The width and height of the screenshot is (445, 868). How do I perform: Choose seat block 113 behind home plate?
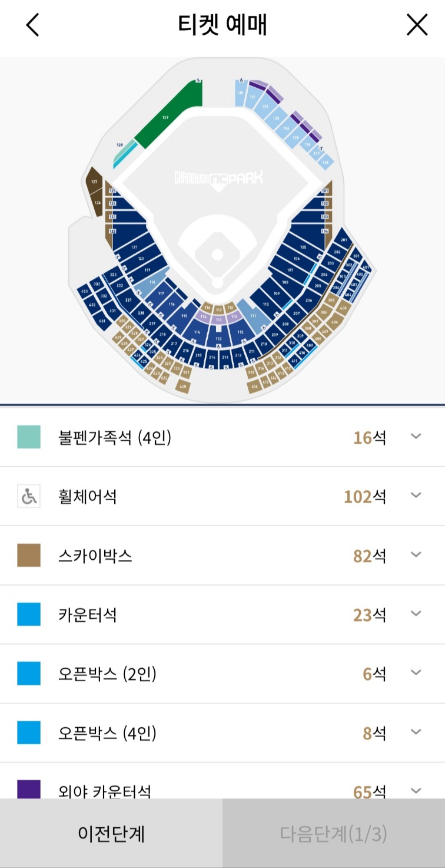218,339
